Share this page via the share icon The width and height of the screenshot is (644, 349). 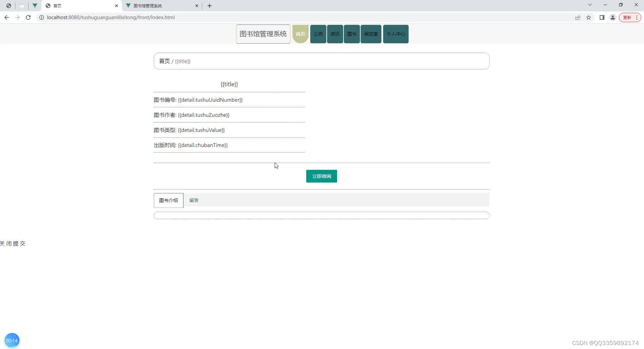(578, 17)
